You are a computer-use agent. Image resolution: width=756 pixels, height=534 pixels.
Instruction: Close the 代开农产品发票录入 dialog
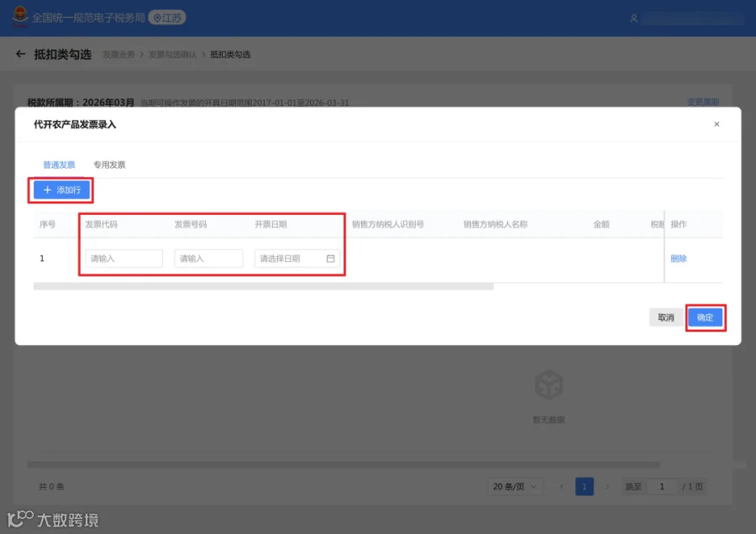coord(717,124)
